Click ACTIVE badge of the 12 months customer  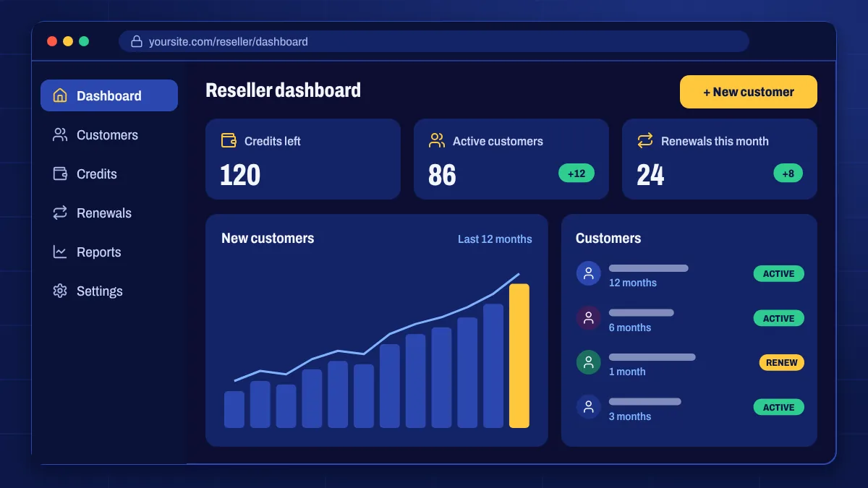778,273
